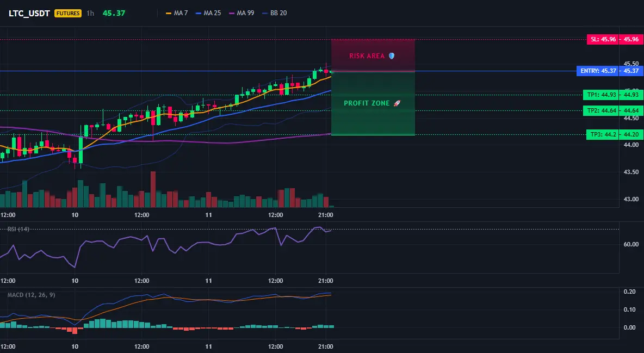Open the 1h timeframe selector

pos(90,13)
